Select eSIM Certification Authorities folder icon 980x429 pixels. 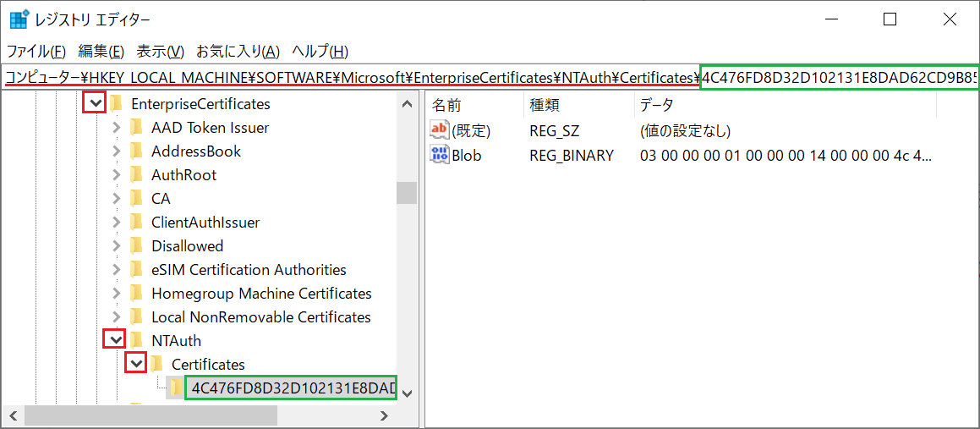[x=136, y=270]
